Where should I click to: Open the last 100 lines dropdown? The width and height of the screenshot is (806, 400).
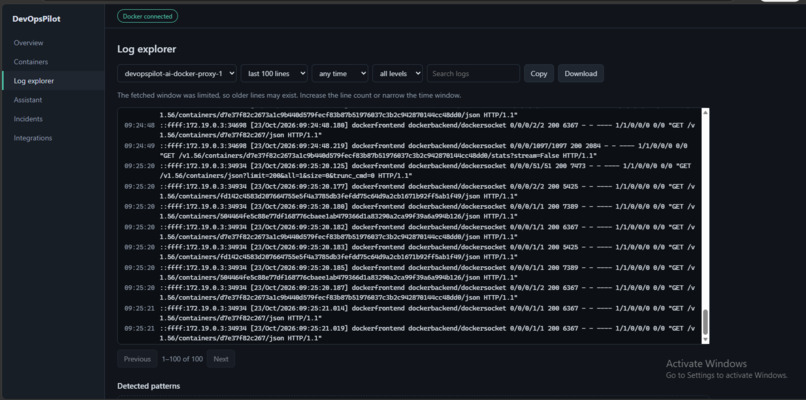click(274, 74)
